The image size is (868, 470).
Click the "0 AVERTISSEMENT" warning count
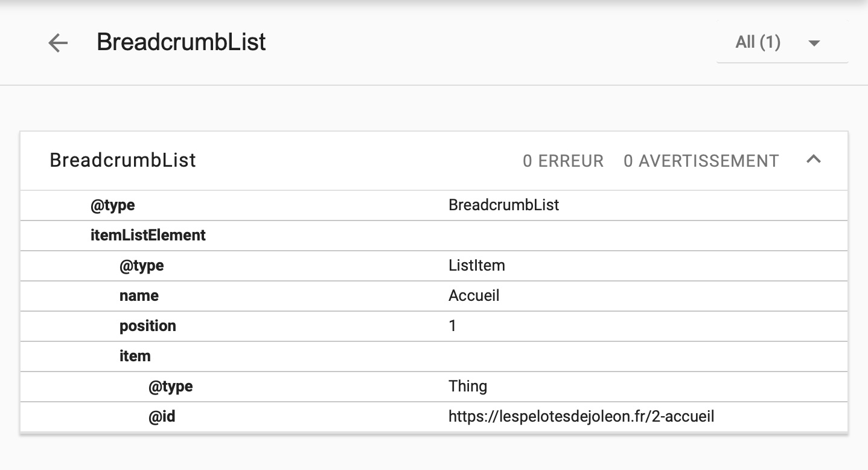coord(701,161)
